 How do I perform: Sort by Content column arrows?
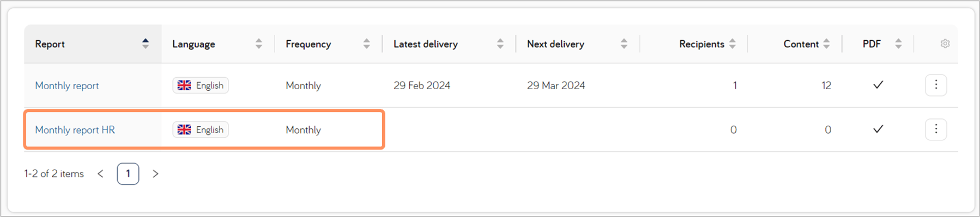pos(827,44)
